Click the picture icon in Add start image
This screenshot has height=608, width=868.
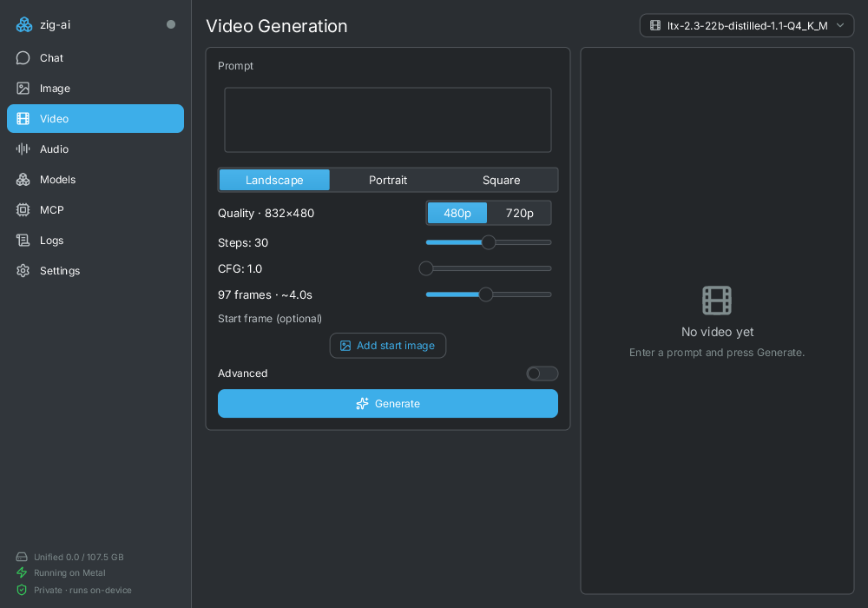pyautogui.click(x=345, y=346)
